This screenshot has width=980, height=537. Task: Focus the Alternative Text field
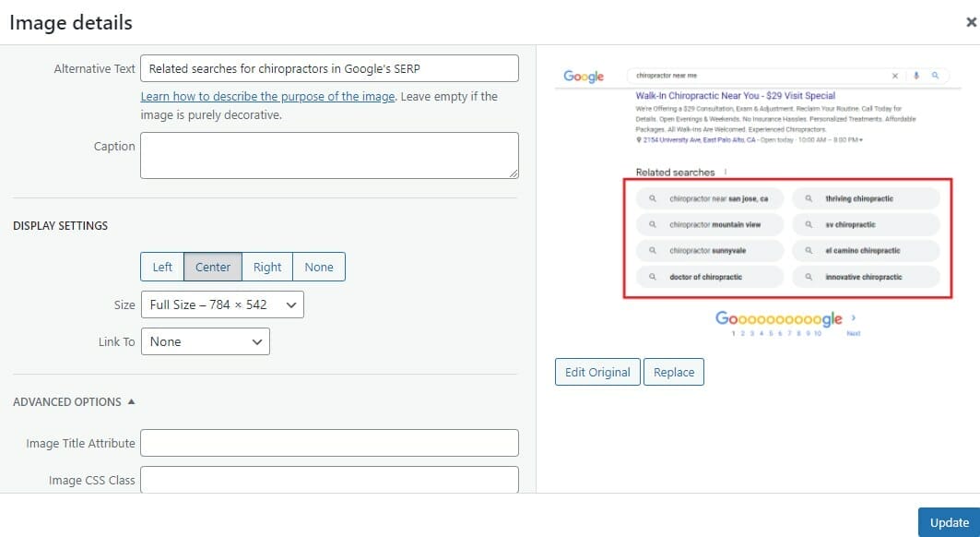(329, 68)
